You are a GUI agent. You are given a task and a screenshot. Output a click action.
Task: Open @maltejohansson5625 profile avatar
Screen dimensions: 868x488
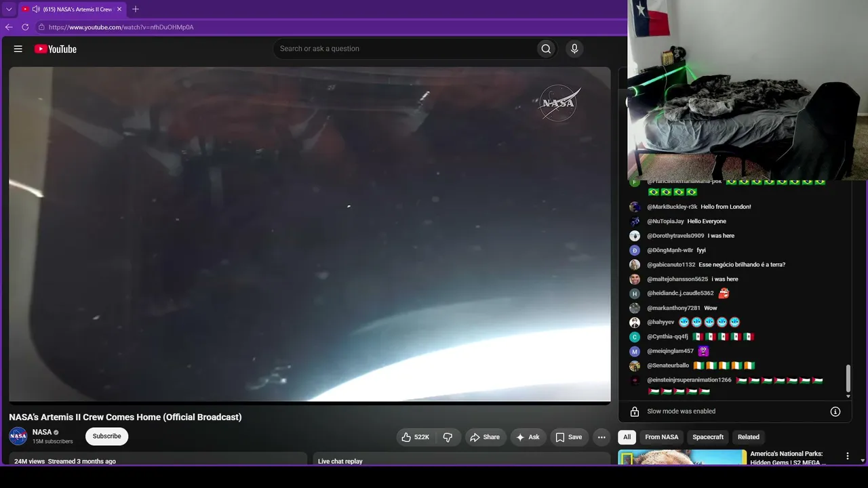coord(635,279)
